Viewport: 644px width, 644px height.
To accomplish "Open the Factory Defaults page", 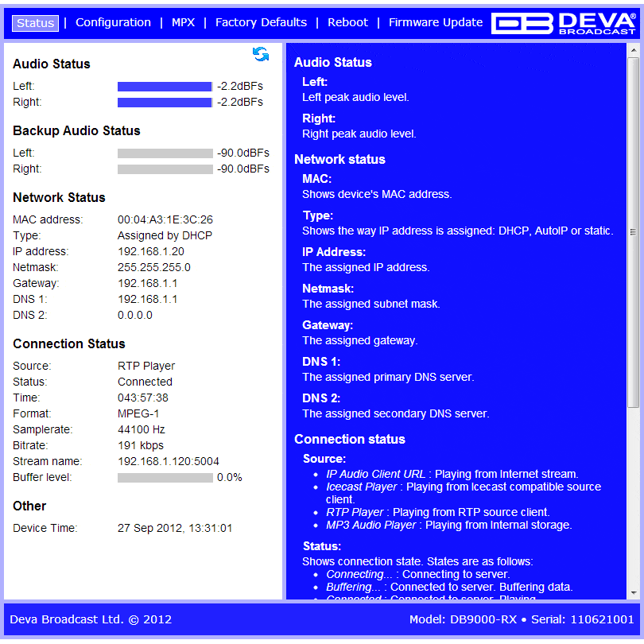I will pos(261,23).
